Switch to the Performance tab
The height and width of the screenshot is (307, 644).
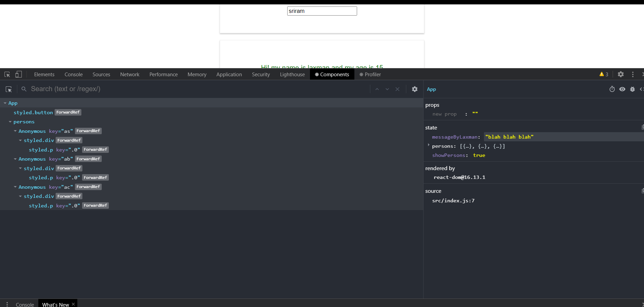pos(163,75)
